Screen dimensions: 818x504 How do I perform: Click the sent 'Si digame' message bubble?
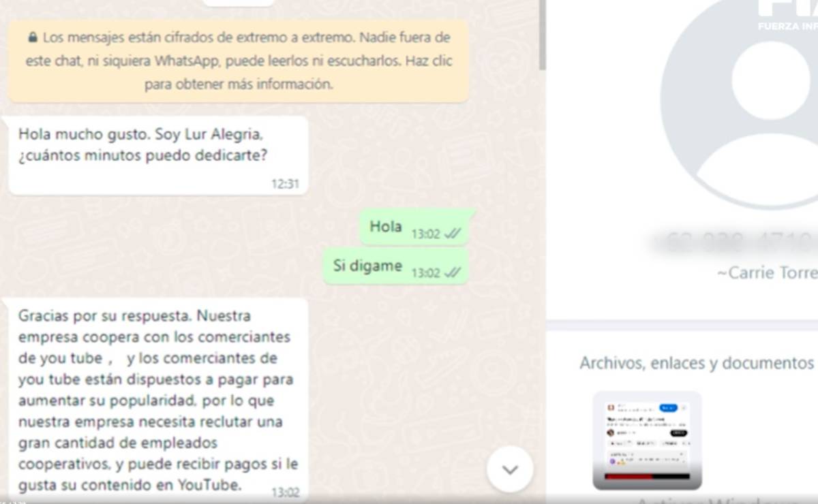[x=396, y=267]
